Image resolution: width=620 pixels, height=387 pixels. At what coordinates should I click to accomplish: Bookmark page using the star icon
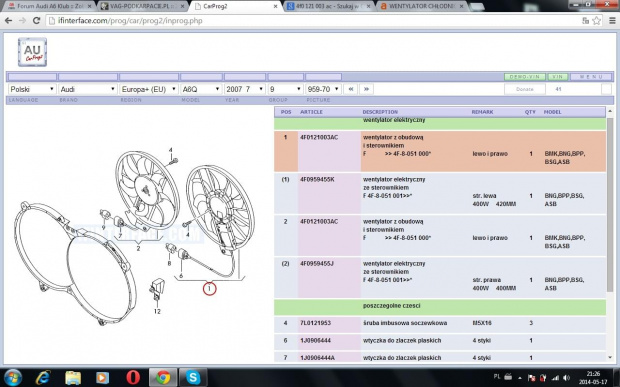pyautogui.click(x=597, y=21)
